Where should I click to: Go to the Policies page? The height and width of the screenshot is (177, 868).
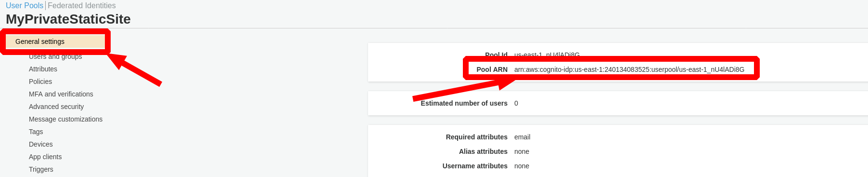(40, 82)
